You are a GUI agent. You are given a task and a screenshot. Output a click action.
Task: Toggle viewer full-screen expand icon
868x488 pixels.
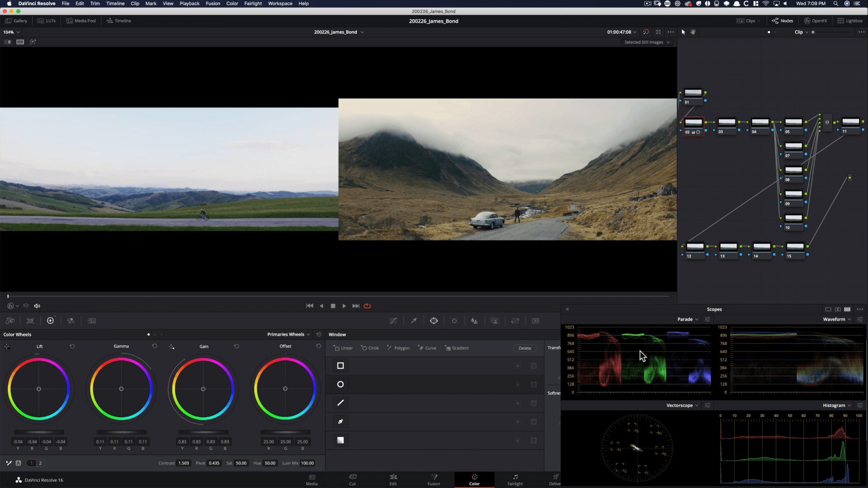(x=658, y=32)
